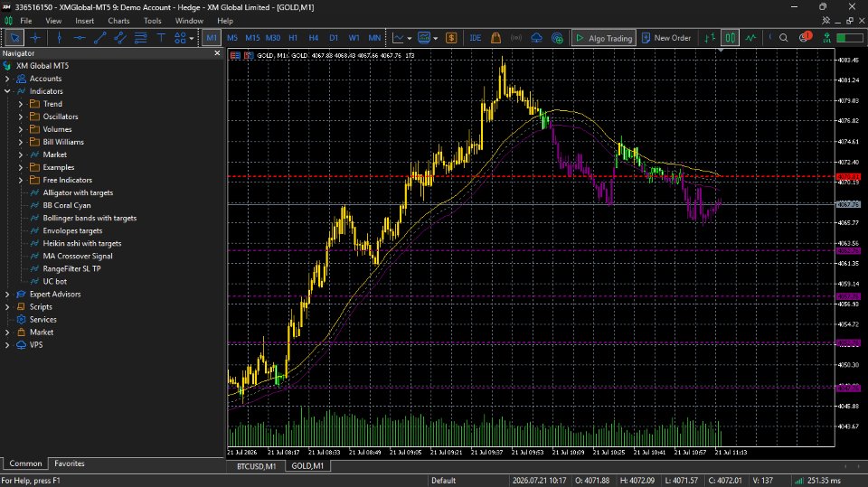Select the MA Crossover Signal indicator
This screenshot has width=868, height=487.
pos(78,257)
